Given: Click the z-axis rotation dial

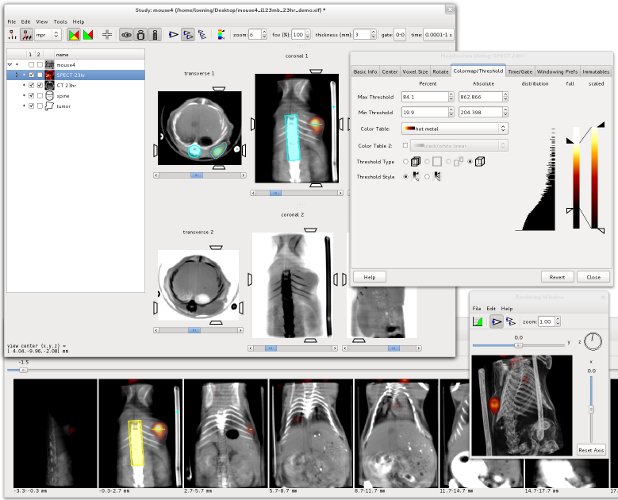Looking at the screenshot, I should coord(591,340).
